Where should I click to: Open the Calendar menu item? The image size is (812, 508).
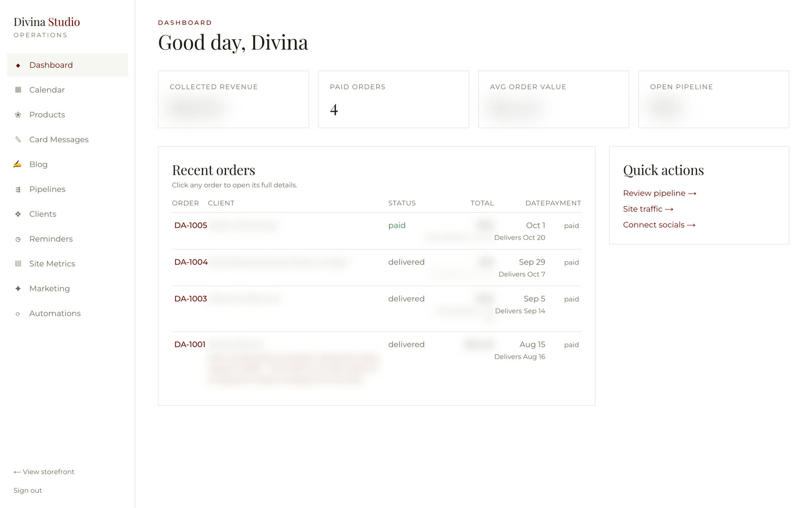click(67, 90)
